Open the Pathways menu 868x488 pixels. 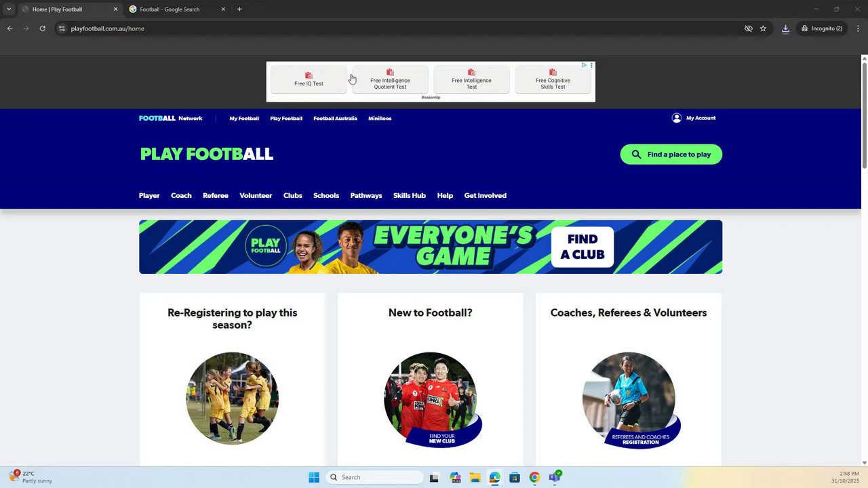tap(366, 196)
